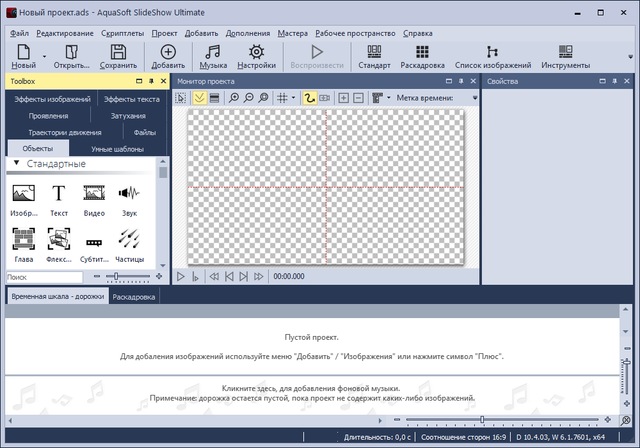
Task: Open Music (Музыка) from the main toolbar
Action: [x=213, y=56]
